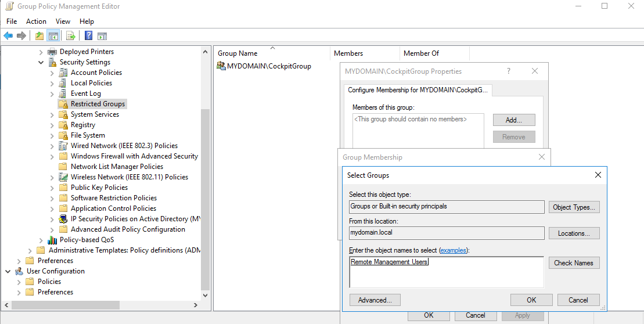Close the Group Membership dialog
Screen dimensions: 644x324
[x=542, y=157]
